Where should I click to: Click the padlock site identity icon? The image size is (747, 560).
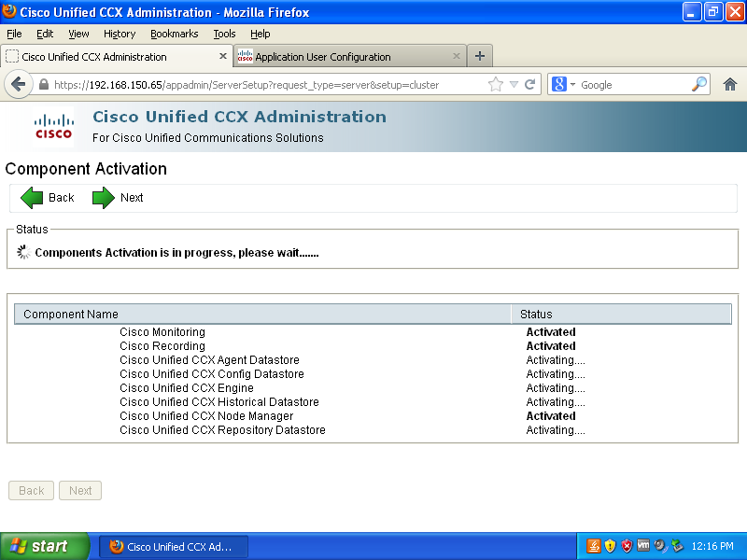44,85
